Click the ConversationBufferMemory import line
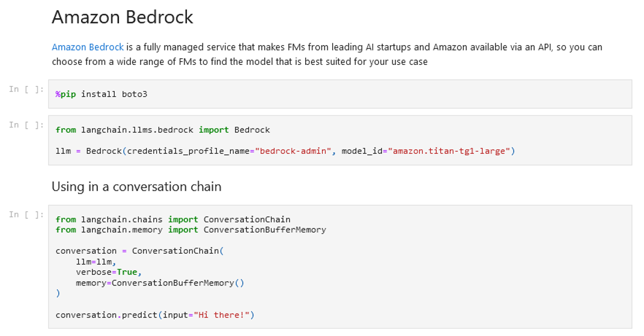 tap(190, 230)
